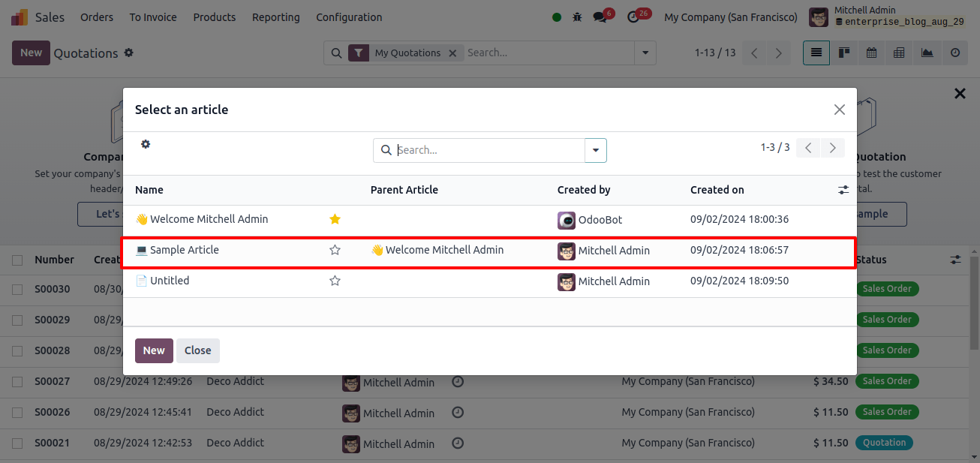Open the activities clock icon
This screenshot has height=463, width=980.
[633, 17]
